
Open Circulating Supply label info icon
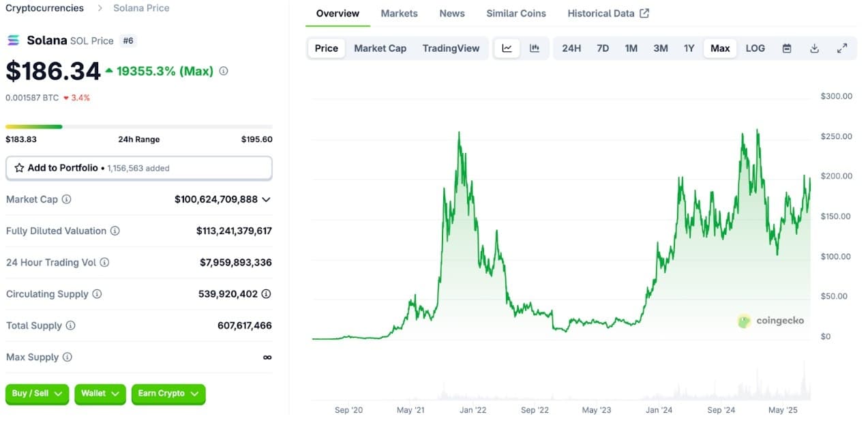97,294
